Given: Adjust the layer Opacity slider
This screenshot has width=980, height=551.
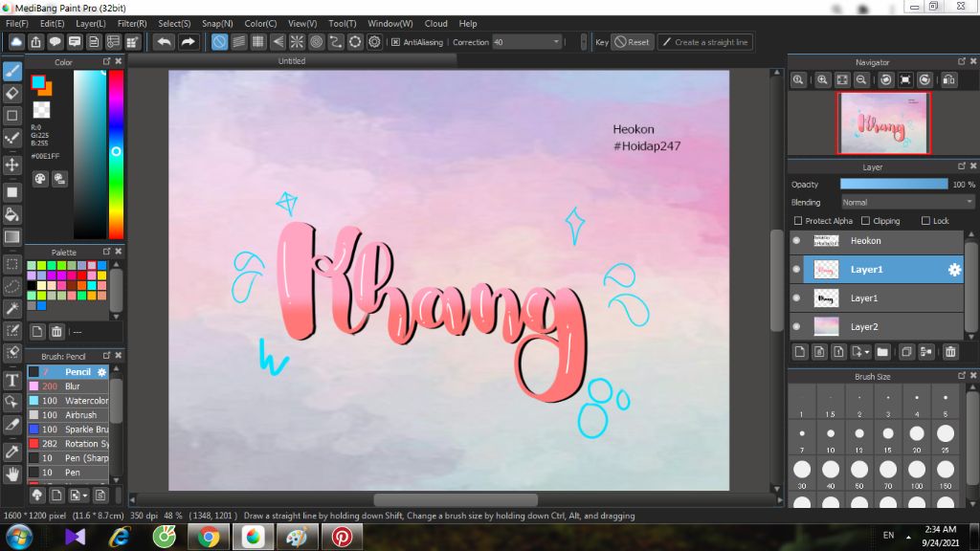Looking at the screenshot, I should (x=894, y=185).
